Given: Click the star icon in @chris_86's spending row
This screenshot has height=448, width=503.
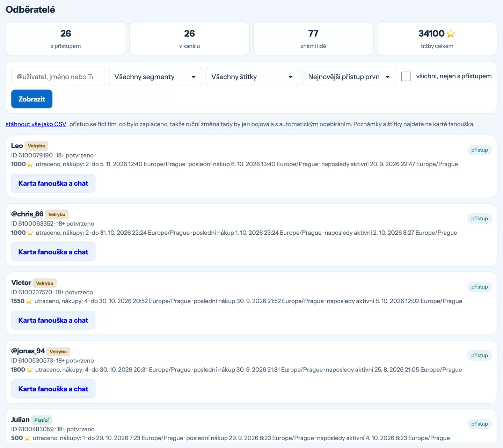Looking at the screenshot, I should [30, 233].
